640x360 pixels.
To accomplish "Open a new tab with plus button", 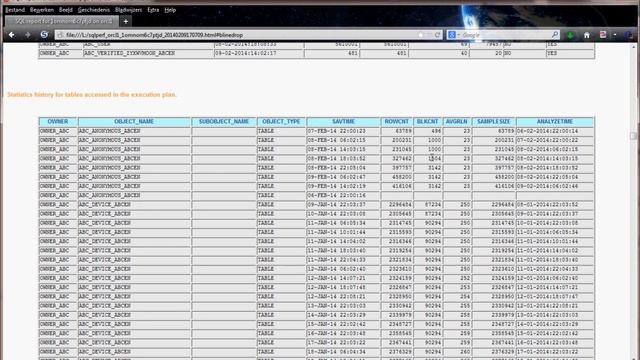I will click(126, 21).
